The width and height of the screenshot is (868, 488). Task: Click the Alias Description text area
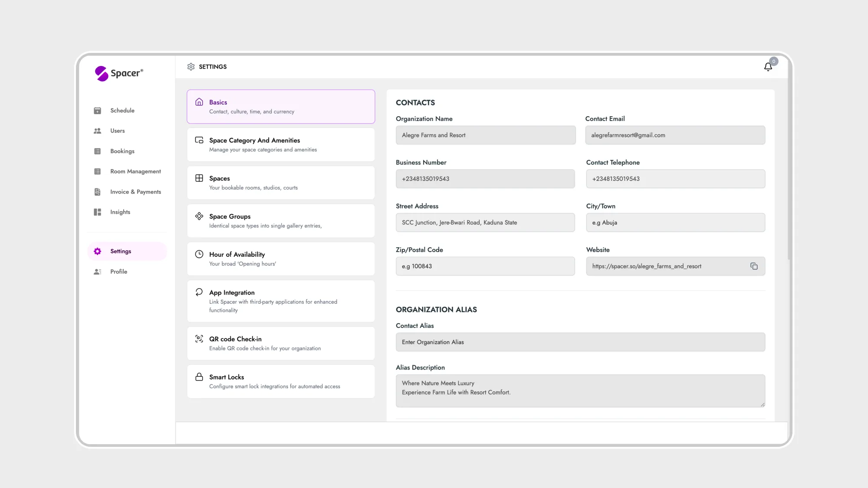(580, 391)
